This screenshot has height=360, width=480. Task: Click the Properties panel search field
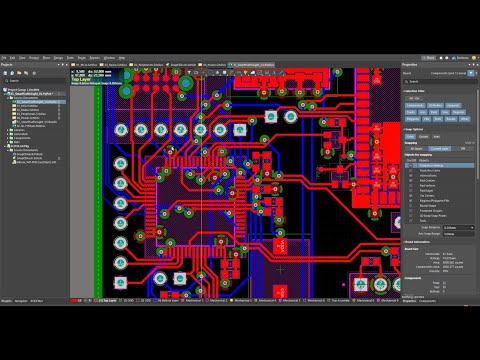440,81
